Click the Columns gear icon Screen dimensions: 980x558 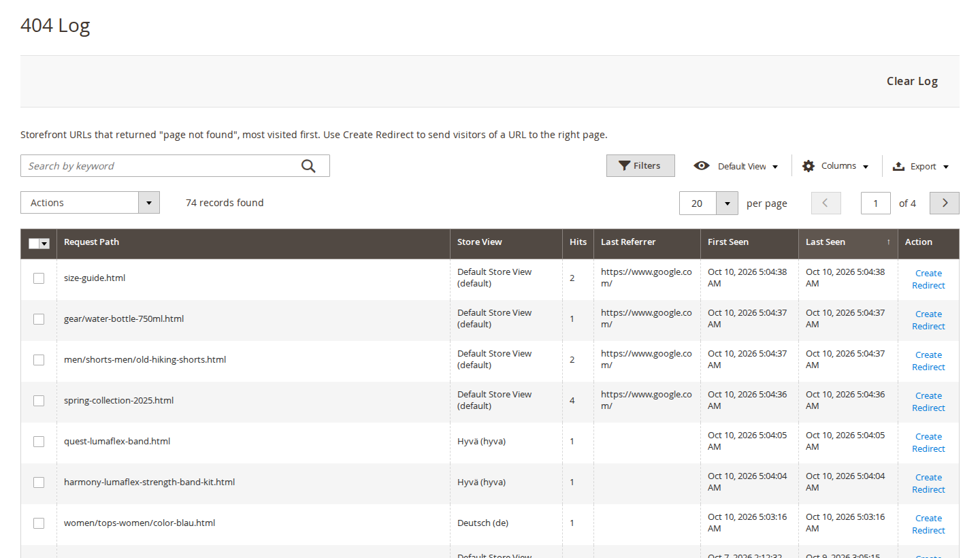coord(808,166)
